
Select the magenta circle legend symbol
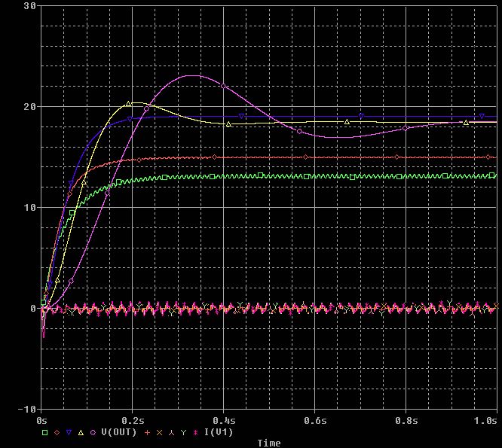pos(93,433)
